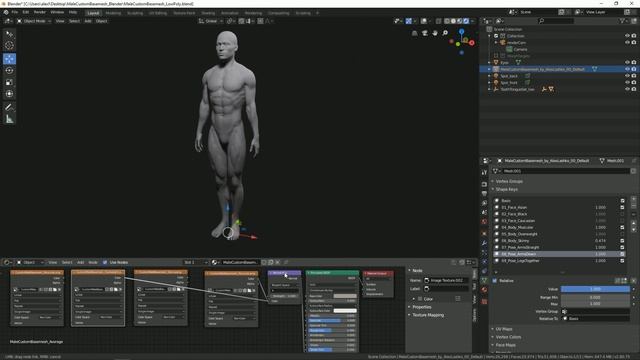The width and height of the screenshot is (640, 360).
Task: Open Modifiers wrench properties tab
Action: pos(484,243)
